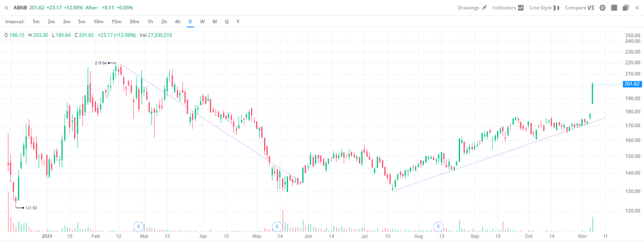Screen dimensions: 644x242
Task: Click the Compare label
Action: (x=575, y=7)
